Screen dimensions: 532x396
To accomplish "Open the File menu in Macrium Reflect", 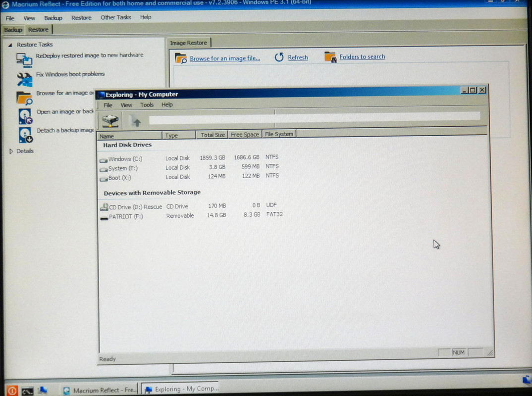I will 10,18.
